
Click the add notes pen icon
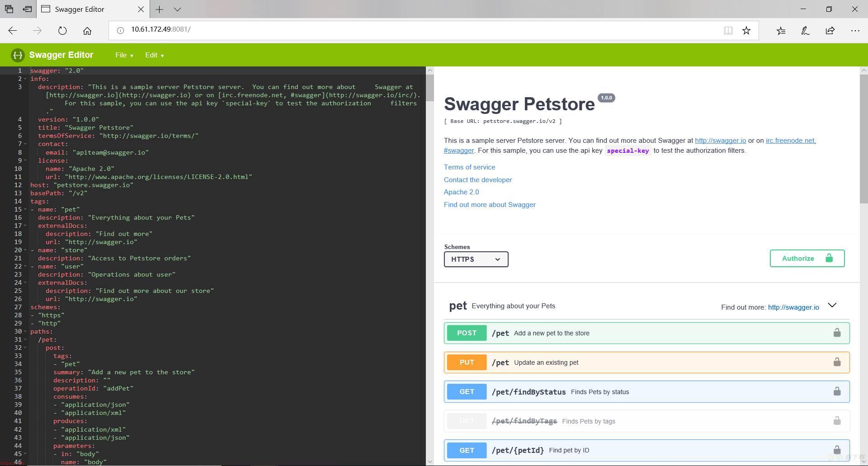[x=805, y=30]
